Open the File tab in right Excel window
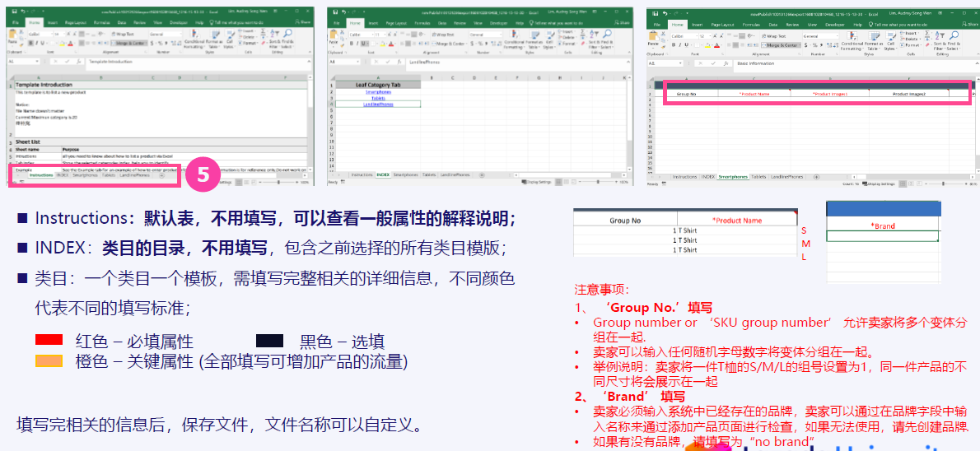The width and height of the screenshot is (980, 451). 657,25
